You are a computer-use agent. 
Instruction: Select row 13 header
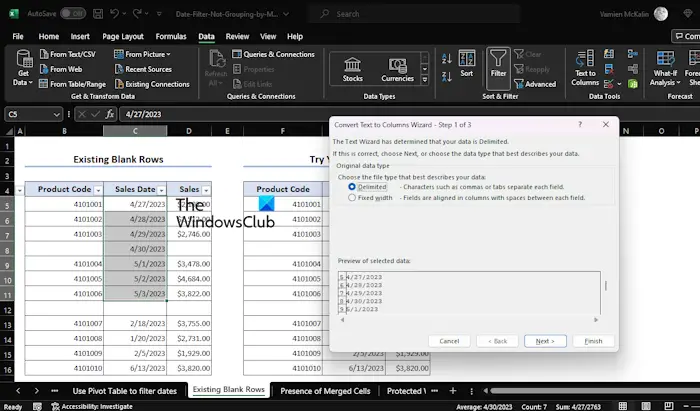pos(7,324)
